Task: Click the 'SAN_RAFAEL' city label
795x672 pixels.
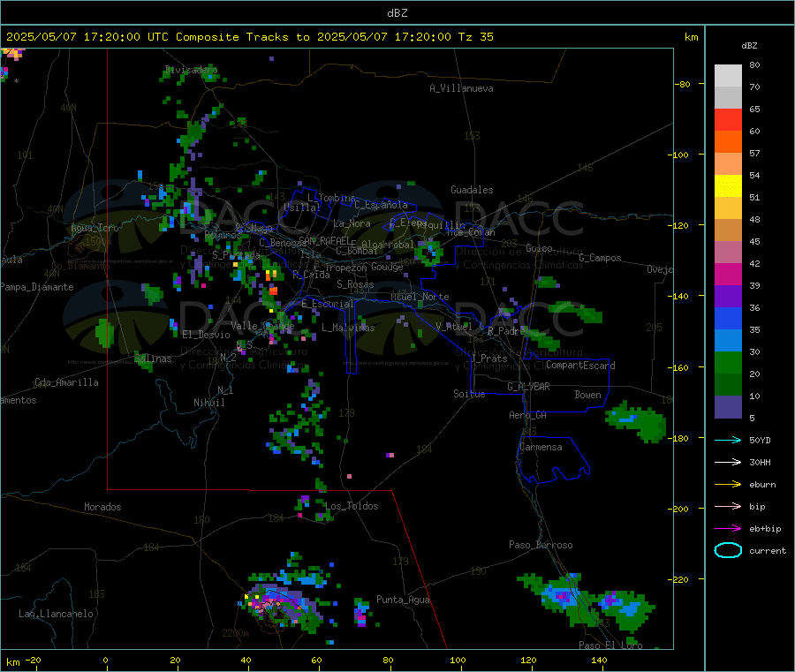Action: (x=324, y=240)
